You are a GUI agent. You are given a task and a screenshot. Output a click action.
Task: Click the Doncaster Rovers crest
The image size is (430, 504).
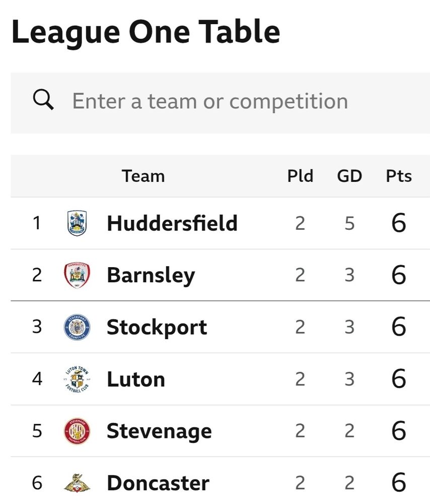77,483
